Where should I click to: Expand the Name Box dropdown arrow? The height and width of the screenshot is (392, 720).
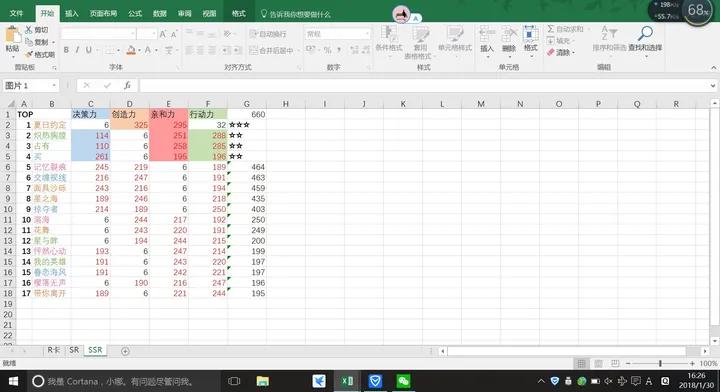(54, 85)
